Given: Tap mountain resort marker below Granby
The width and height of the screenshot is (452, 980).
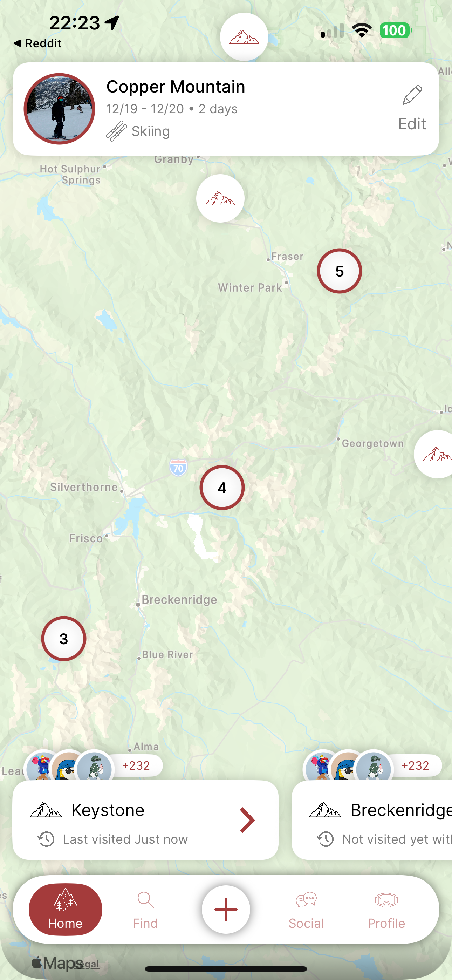Looking at the screenshot, I should (220, 198).
